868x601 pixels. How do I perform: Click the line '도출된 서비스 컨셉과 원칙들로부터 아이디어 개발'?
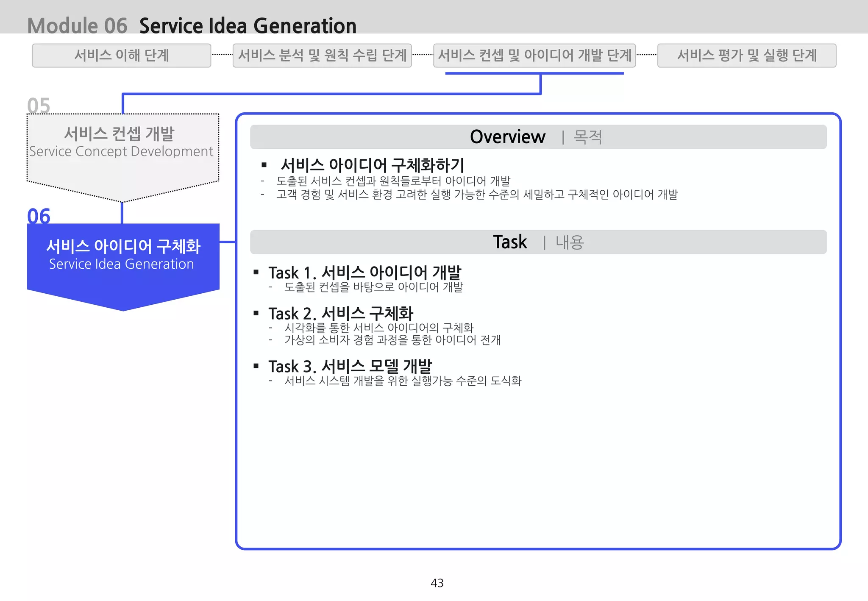pos(393,181)
